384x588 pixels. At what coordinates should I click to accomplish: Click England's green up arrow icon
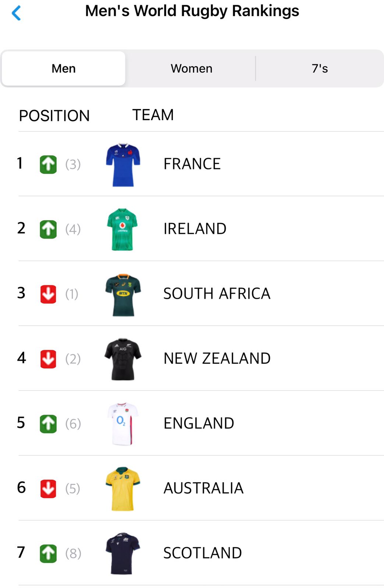click(48, 424)
